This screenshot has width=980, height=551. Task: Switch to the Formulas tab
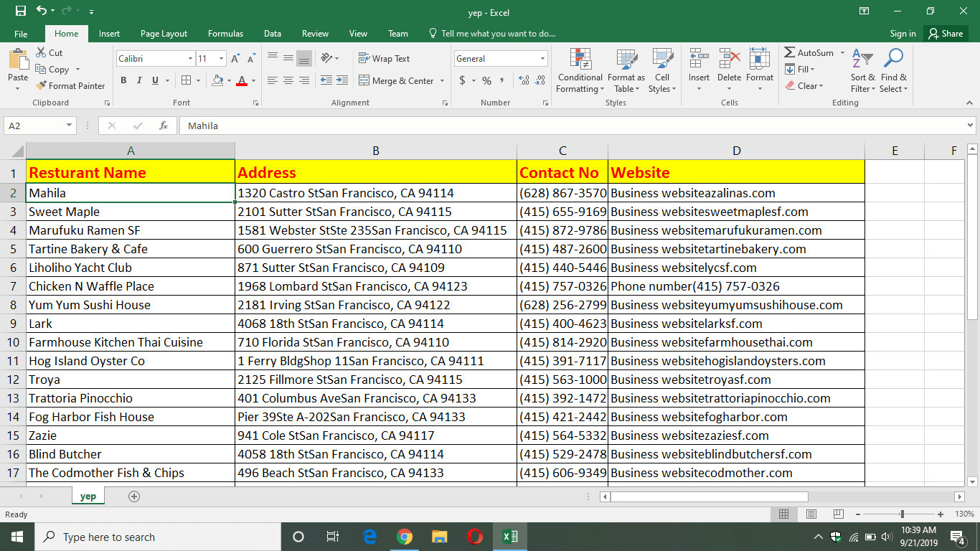(x=225, y=34)
